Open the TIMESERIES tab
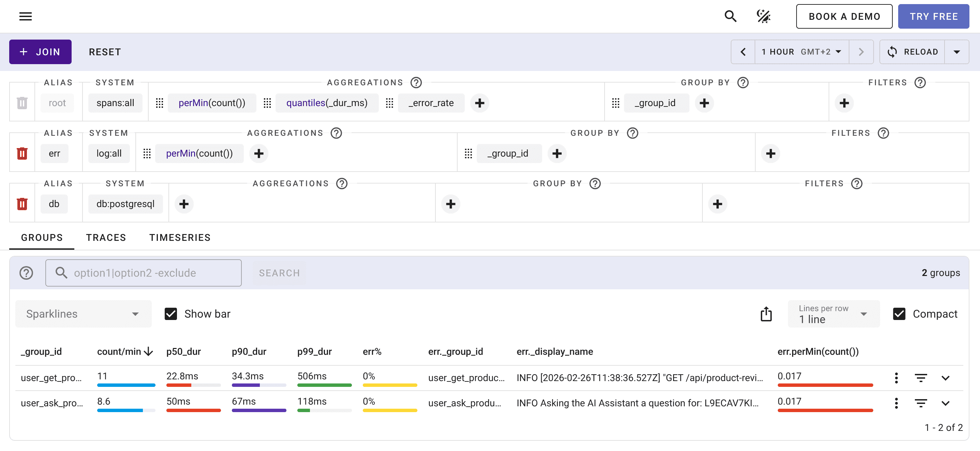The width and height of the screenshot is (980, 451). tap(180, 237)
